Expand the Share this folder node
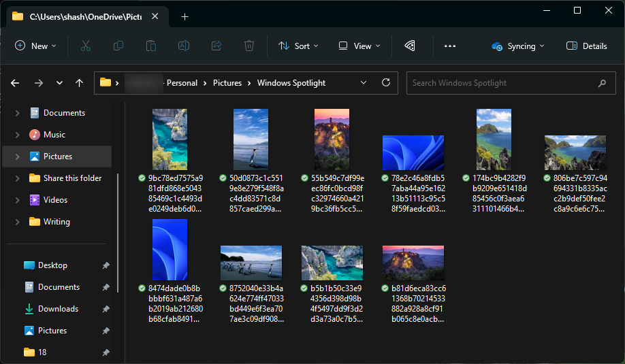The image size is (625, 364). pyautogui.click(x=17, y=178)
